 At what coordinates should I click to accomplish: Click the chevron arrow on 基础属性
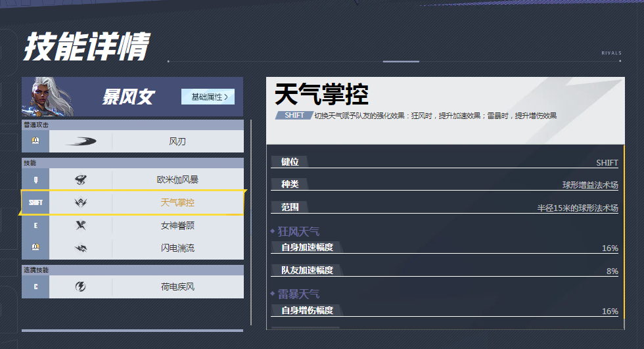[227, 97]
